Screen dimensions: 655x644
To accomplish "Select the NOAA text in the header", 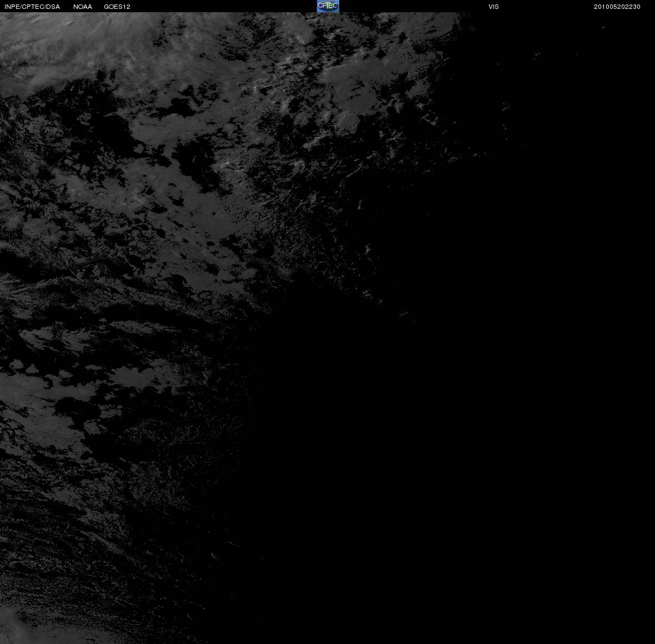I will (x=83, y=7).
